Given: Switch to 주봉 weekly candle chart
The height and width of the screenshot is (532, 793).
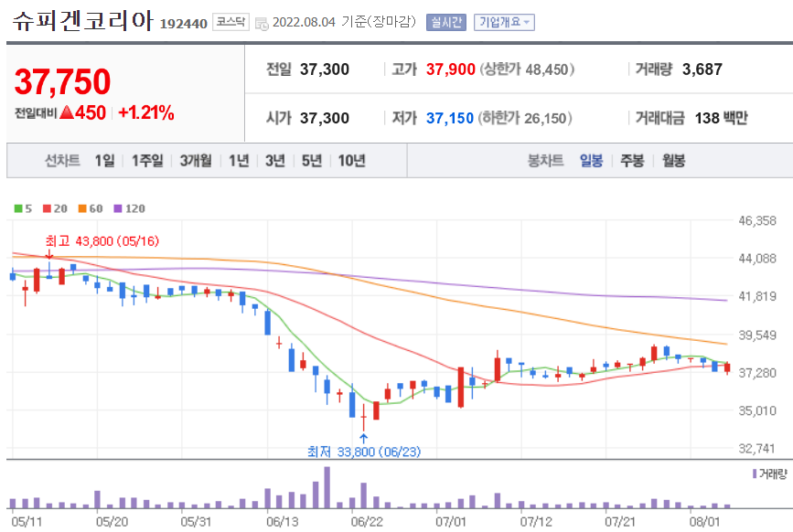Looking at the screenshot, I should 632,161.
